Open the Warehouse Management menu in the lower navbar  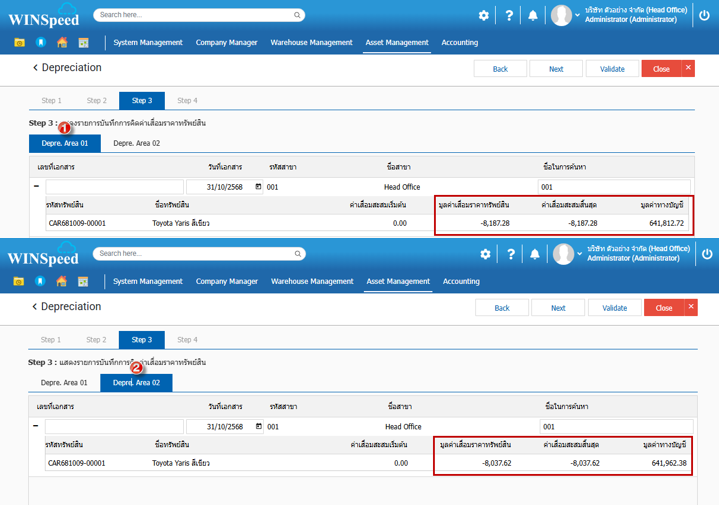point(312,282)
